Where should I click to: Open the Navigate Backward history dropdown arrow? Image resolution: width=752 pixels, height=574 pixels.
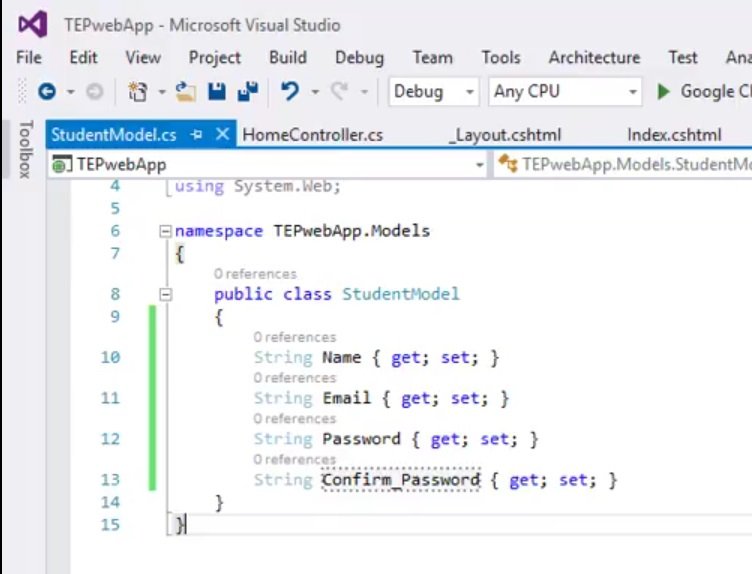coord(70,92)
